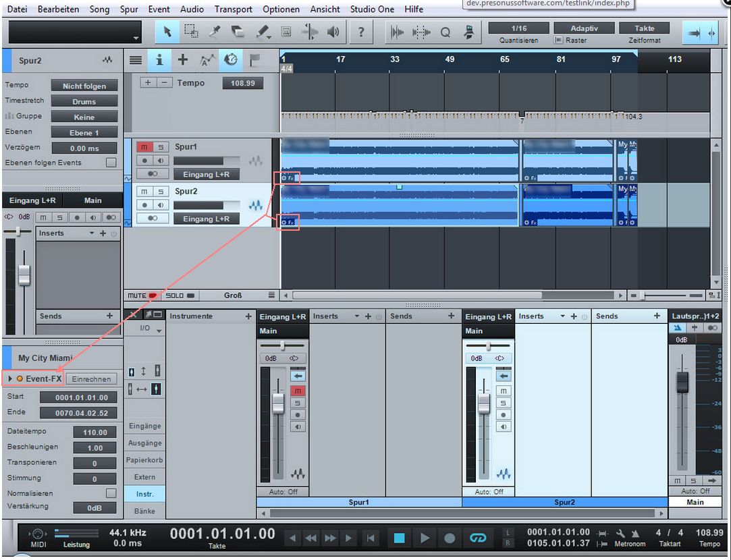Screen dimensions: 731x560
Task: Open the Datei menu
Action: pyautogui.click(x=18, y=9)
